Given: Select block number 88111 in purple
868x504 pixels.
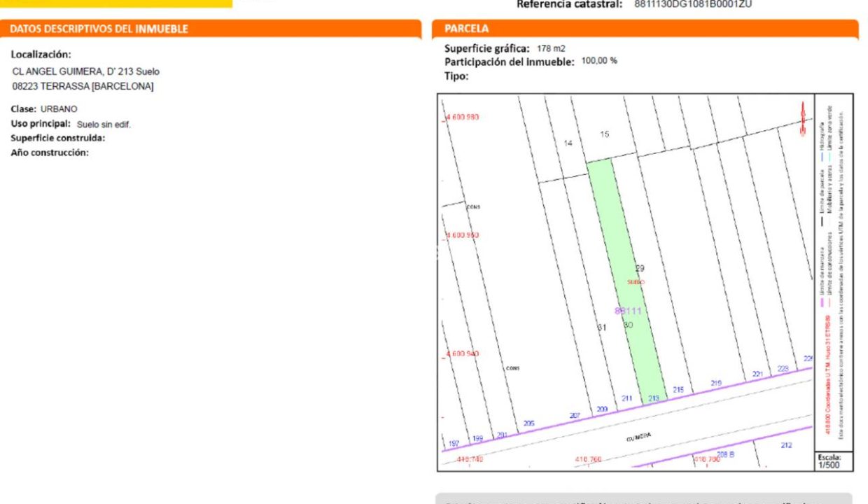Looking at the screenshot, I should tap(628, 311).
